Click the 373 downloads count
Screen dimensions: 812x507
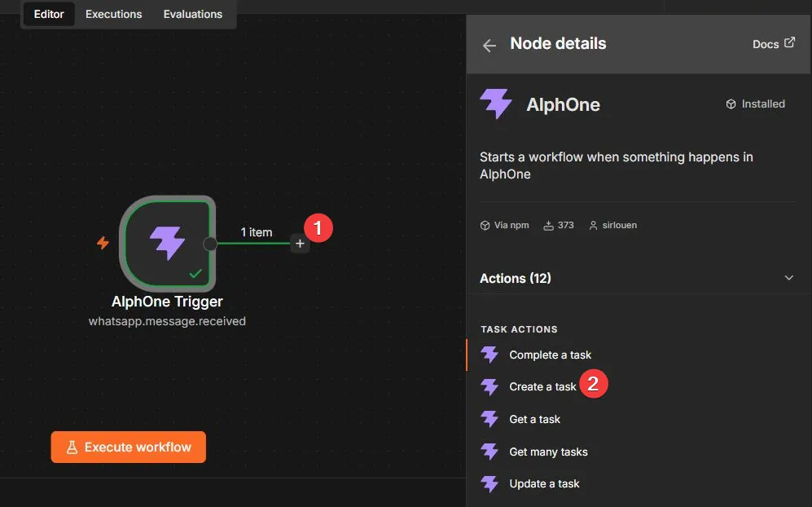565,225
